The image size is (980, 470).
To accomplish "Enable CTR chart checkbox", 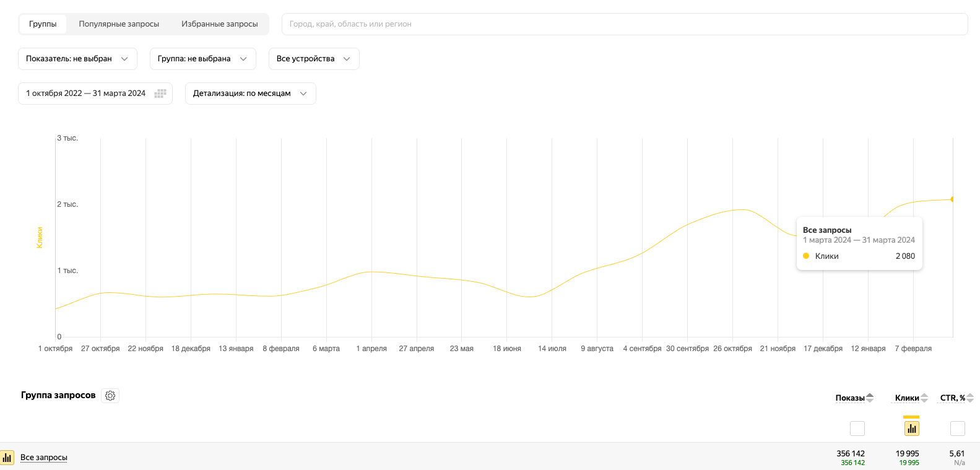I will tap(958, 428).
